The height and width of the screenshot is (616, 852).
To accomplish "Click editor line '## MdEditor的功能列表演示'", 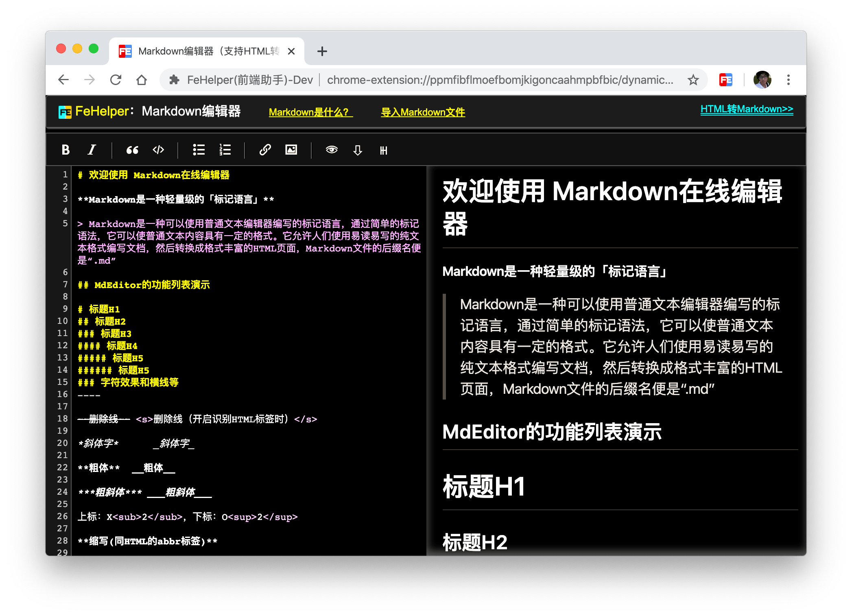I will tap(144, 285).
